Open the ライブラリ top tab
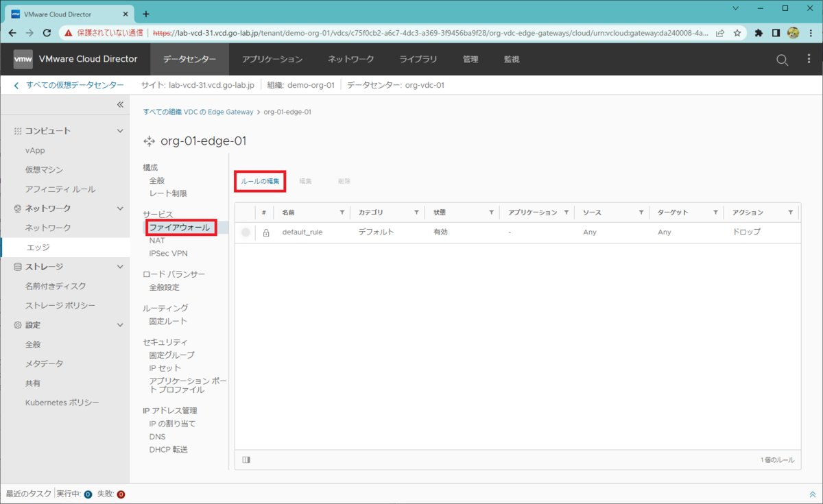The image size is (823, 504). 418,60
